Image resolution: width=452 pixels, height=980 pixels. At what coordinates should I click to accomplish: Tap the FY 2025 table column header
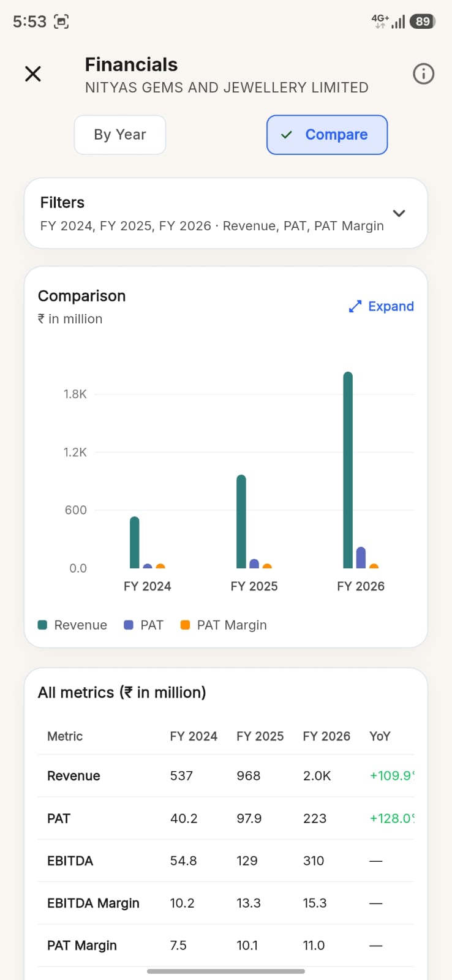tap(260, 736)
